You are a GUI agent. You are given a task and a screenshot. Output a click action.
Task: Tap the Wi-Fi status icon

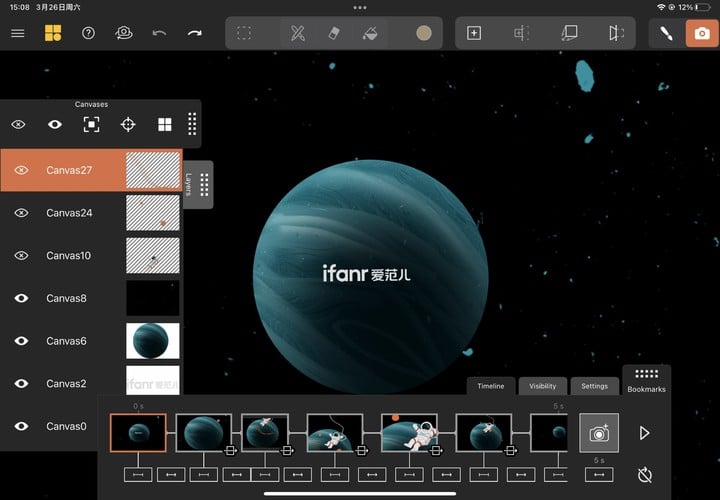coord(661,7)
